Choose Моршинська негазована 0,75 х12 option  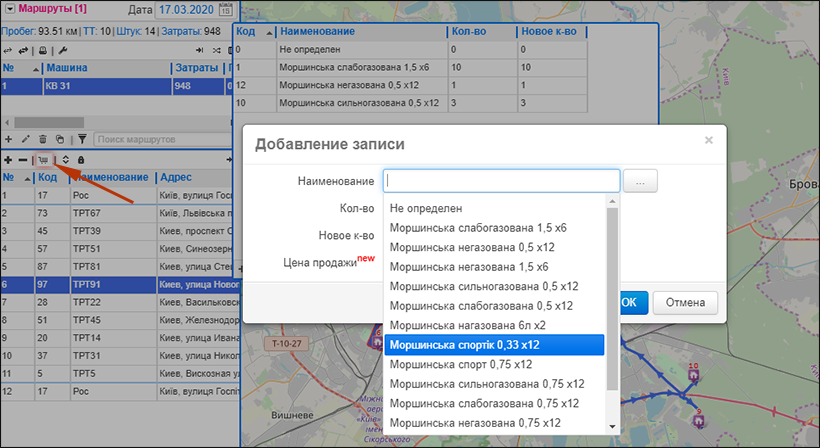494,423
